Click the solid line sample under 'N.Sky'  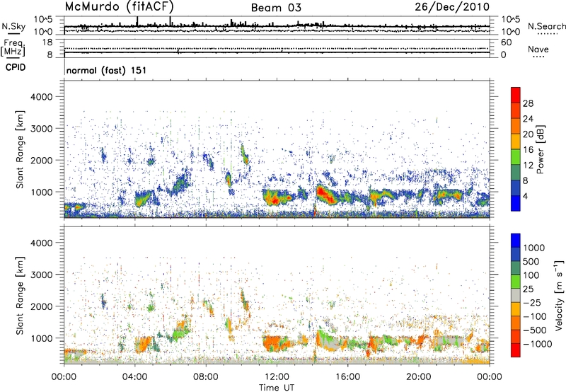(x=13, y=33)
